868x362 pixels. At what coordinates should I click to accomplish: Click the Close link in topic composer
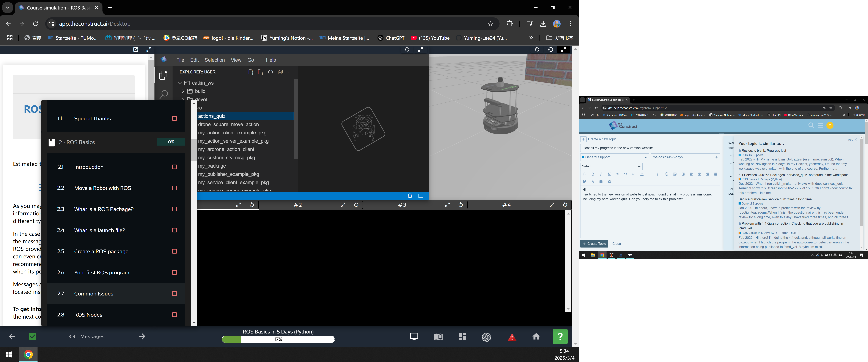[x=616, y=244]
